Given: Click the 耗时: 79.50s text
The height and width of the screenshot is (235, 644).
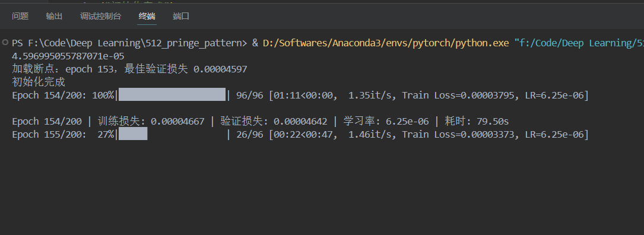Looking at the screenshot, I should [x=477, y=122].
